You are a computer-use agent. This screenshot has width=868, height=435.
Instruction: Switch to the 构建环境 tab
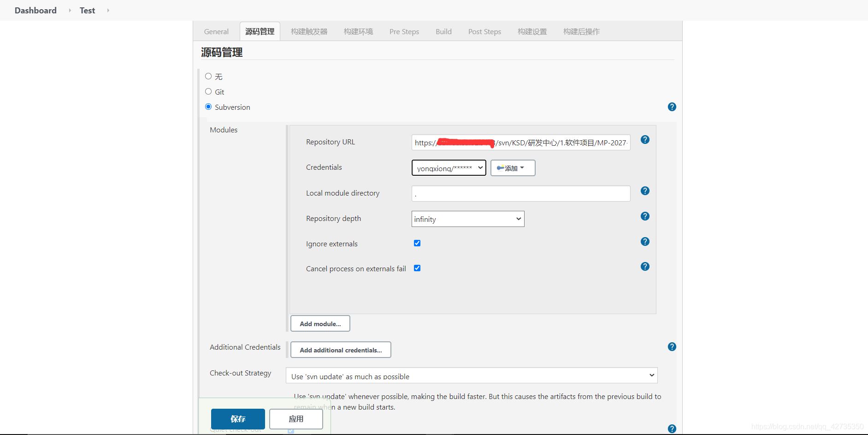click(359, 31)
